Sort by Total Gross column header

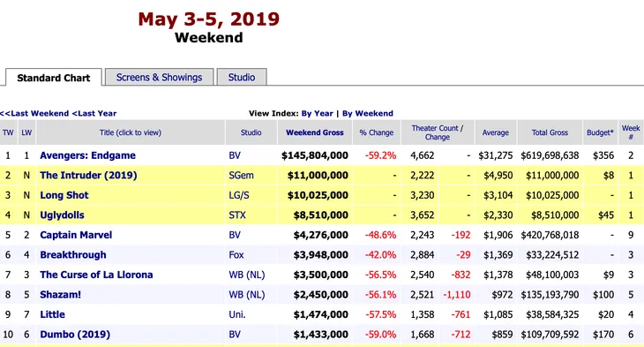[550, 132]
